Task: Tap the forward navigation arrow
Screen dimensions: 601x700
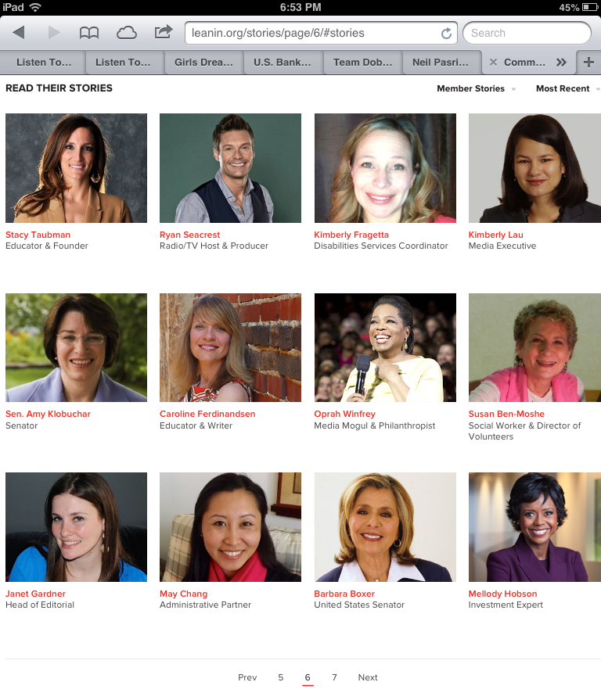Action: pyautogui.click(x=53, y=33)
